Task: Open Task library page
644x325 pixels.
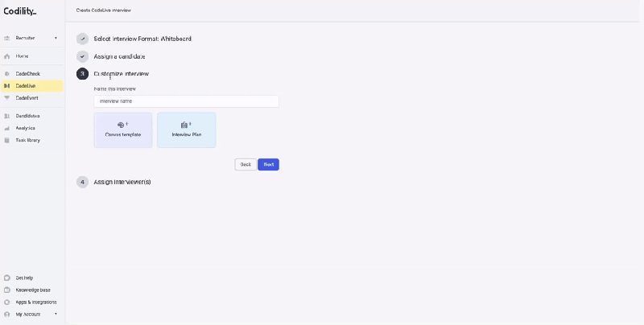Action: [27, 140]
